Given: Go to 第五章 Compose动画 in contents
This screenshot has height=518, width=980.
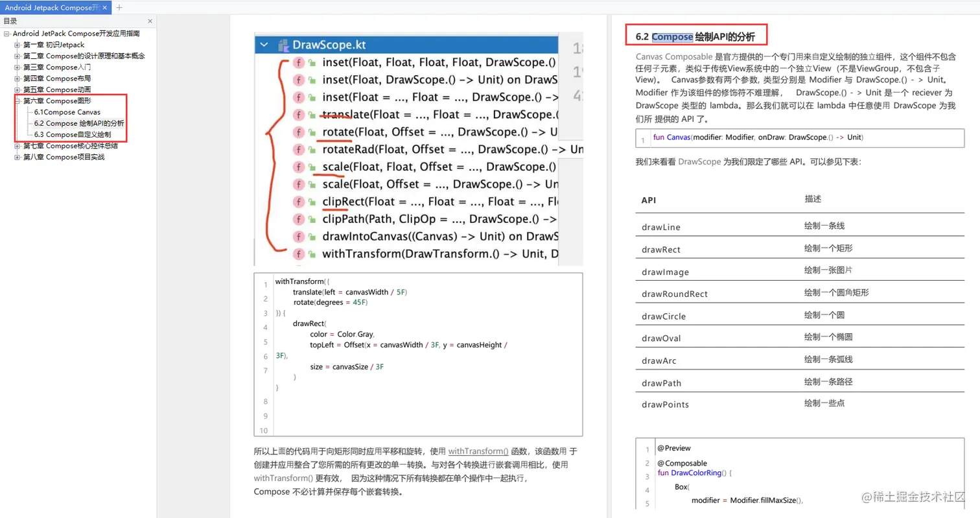Looking at the screenshot, I should pos(57,89).
